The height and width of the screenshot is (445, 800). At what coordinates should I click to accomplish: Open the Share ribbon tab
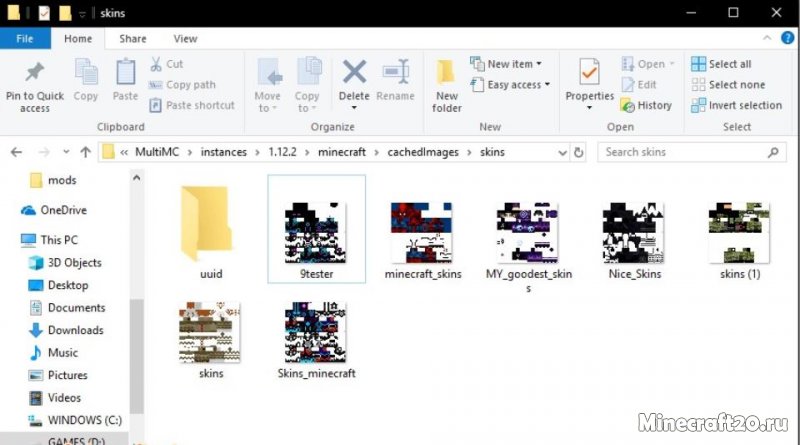133,39
